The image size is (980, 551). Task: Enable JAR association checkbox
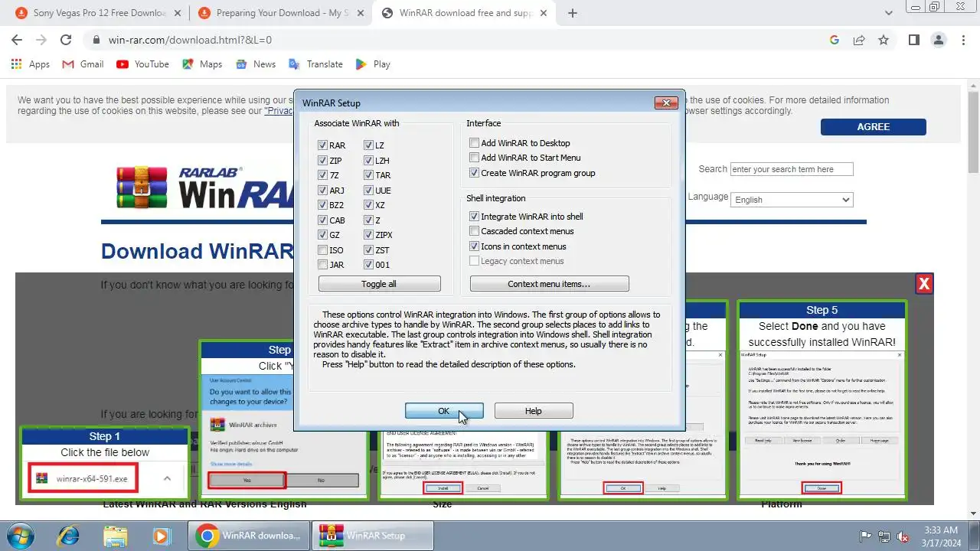click(x=323, y=265)
